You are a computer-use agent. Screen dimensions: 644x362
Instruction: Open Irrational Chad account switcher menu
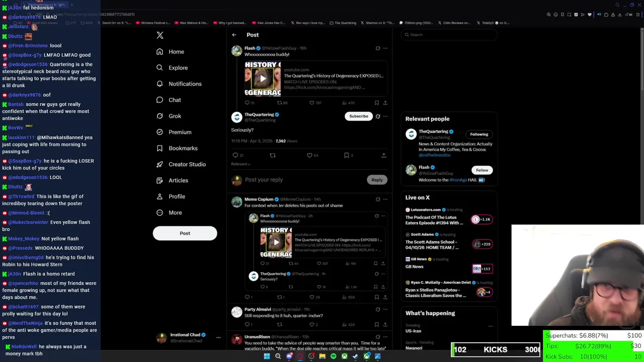(189, 338)
